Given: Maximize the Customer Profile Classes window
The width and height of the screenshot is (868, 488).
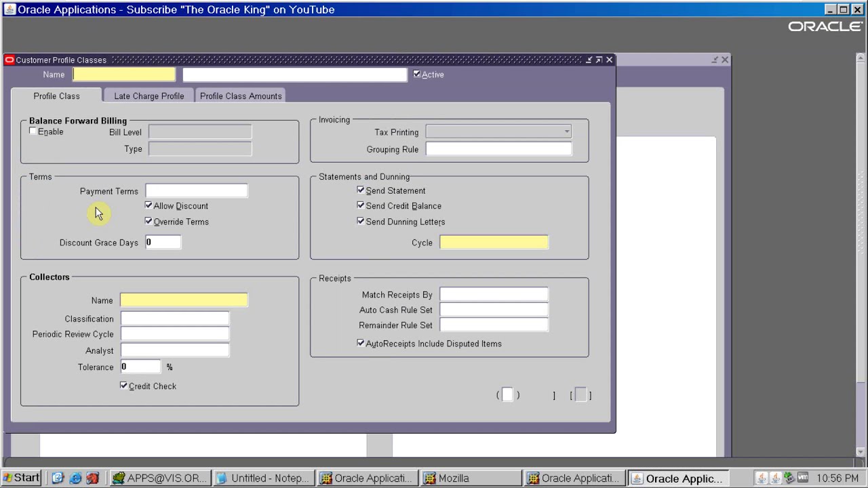Looking at the screenshot, I should (x=599, y=60).
